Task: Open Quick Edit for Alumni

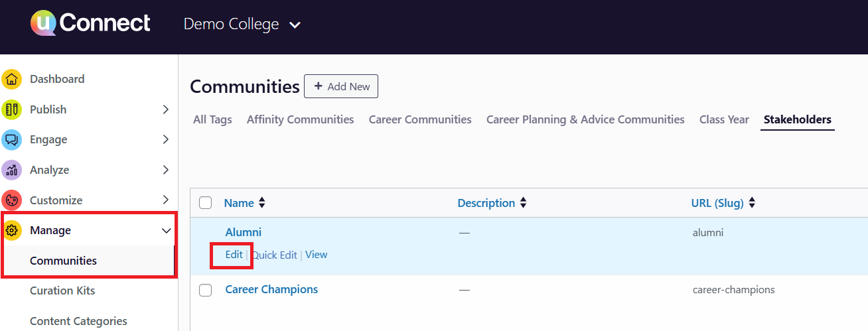Action: [275, 255]
